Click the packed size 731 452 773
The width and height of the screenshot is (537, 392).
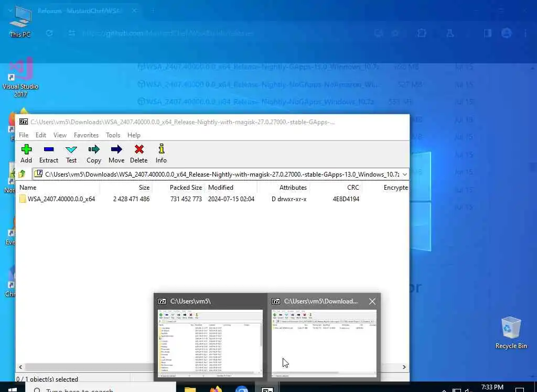tap(186, 199)
